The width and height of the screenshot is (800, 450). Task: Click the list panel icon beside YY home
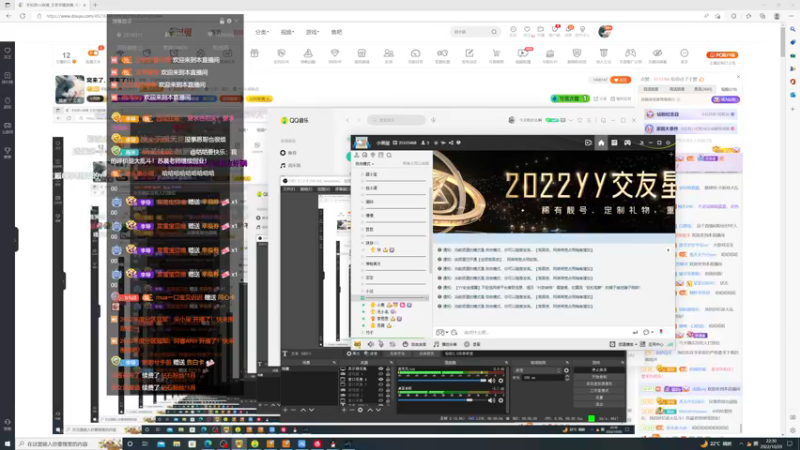point(614,143)
